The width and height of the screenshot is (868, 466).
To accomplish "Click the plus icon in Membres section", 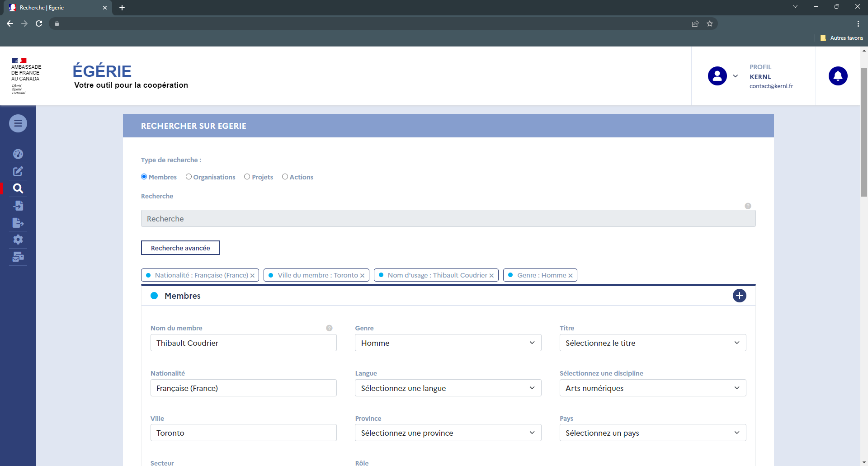I will pos(739,296).
